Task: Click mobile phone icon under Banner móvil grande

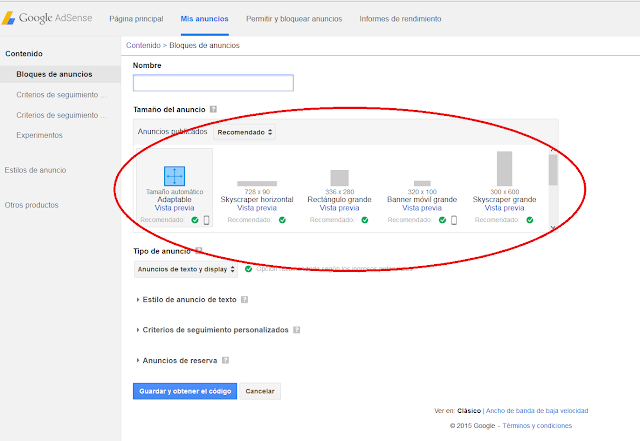Action: pyautogui.click(x=454, y=220)
